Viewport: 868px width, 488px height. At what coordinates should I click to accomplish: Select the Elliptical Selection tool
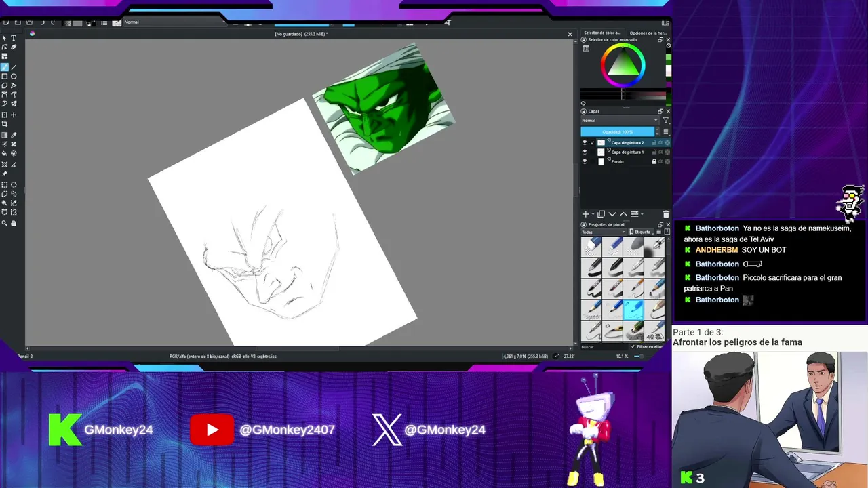14,184
